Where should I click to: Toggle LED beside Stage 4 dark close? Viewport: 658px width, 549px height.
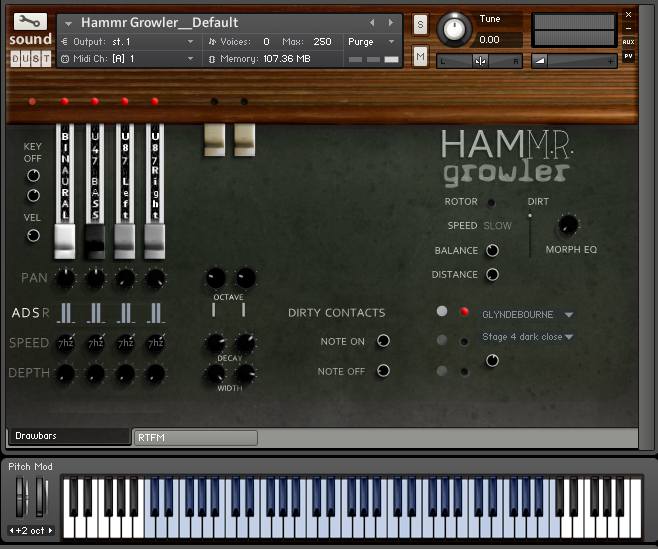click(x=464, y=341)
